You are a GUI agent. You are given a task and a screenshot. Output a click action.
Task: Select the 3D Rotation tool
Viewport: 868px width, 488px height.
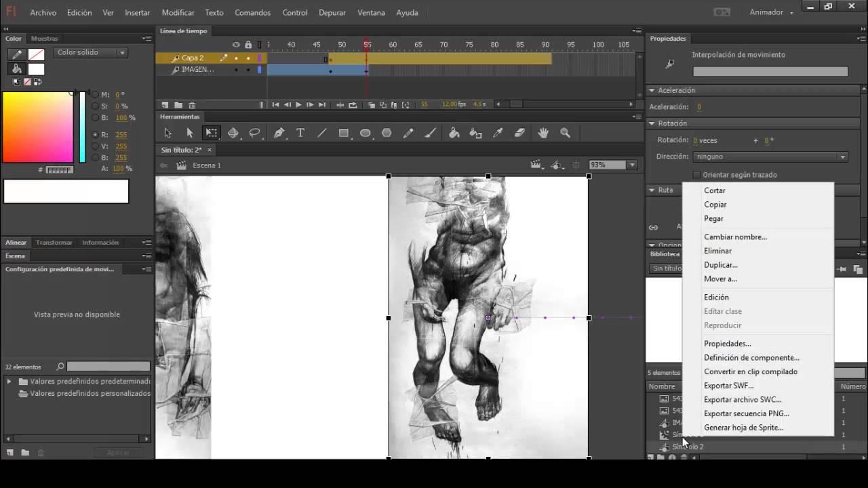[233, 134]
